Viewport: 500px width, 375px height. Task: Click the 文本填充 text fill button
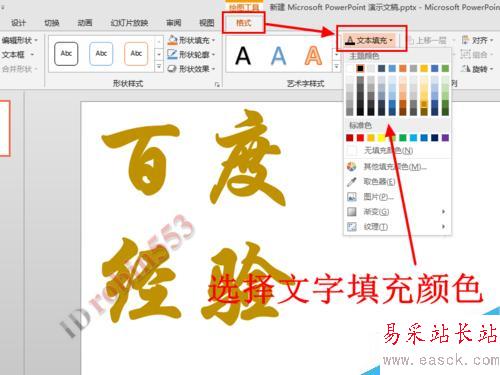point(369,41)
